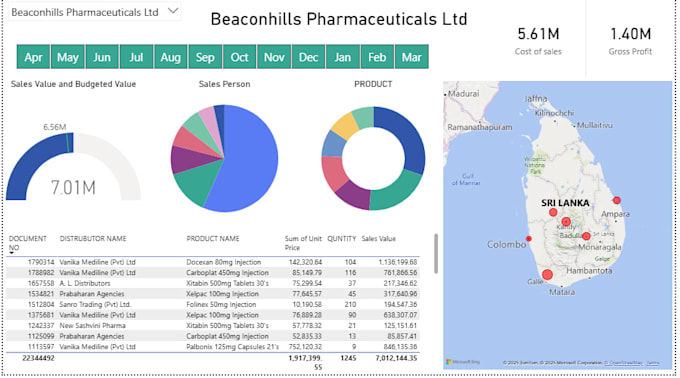Select the Folinex 50mg Injection cell
The image size is (680, 378).
point(221,305)
